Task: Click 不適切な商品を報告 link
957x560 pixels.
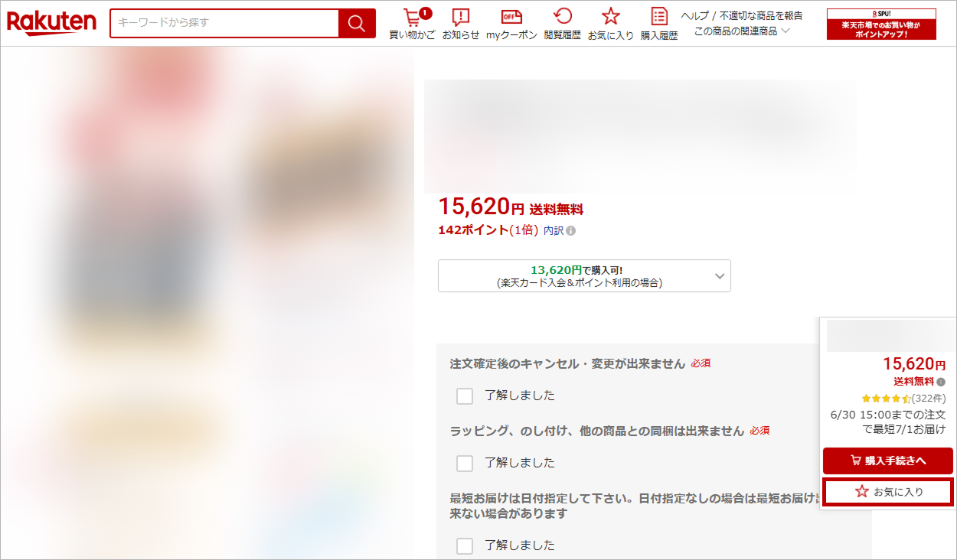Action: [761, 15]
